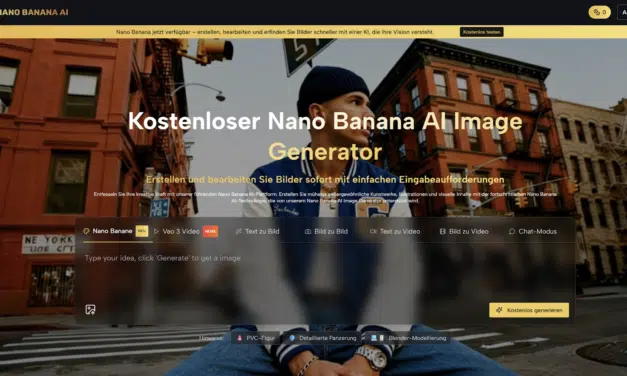The image size is (627, 376).
Task: Switch to the Chat-Modus tab
Action: 533,231
